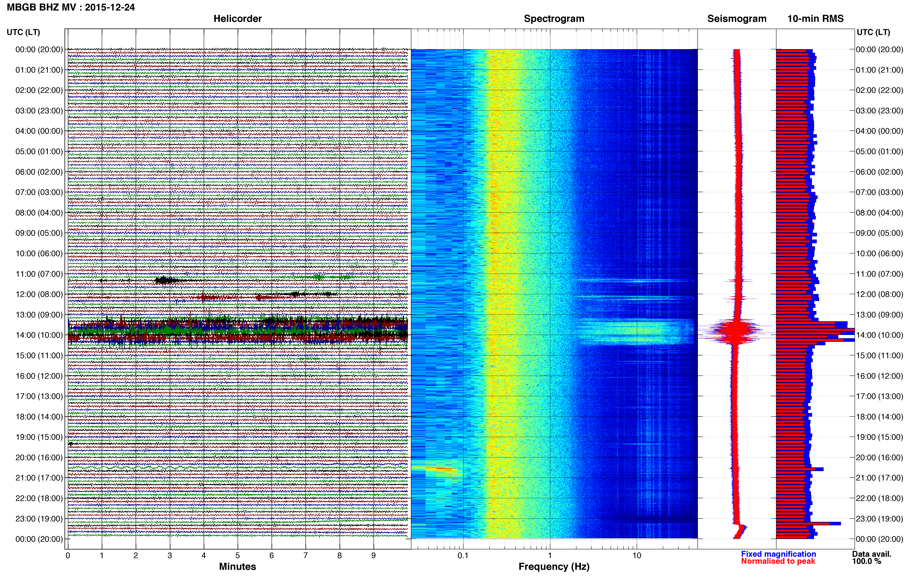This screenshot has height=578, width=924.
Task: Click the '1' tick on the Frequency axis
Action: [x=550, y=555]
